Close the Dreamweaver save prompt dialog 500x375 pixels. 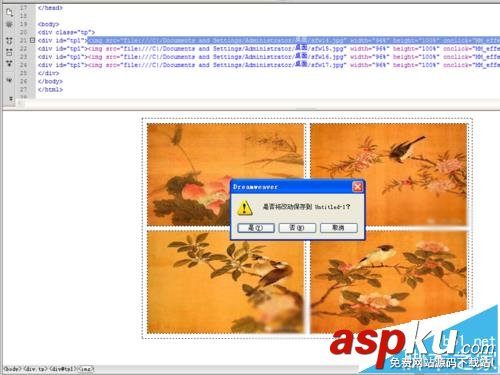357,187
